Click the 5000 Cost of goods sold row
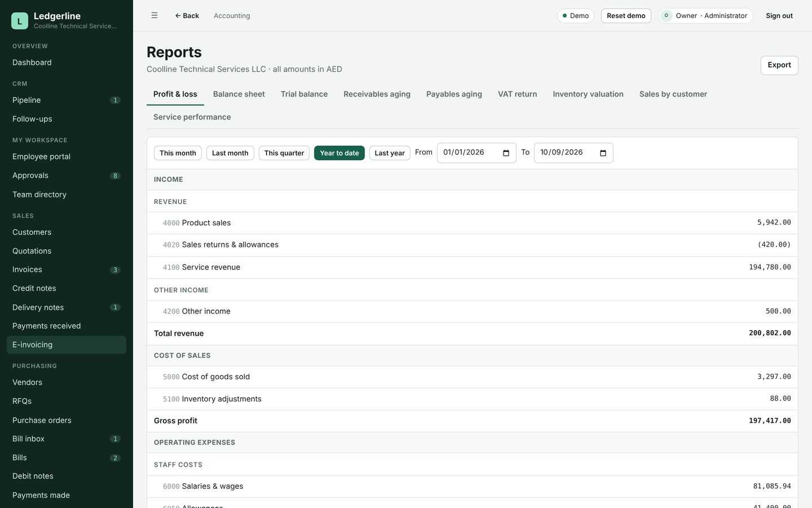This screenshot has height=508, width=812. [x=473, y=377]
